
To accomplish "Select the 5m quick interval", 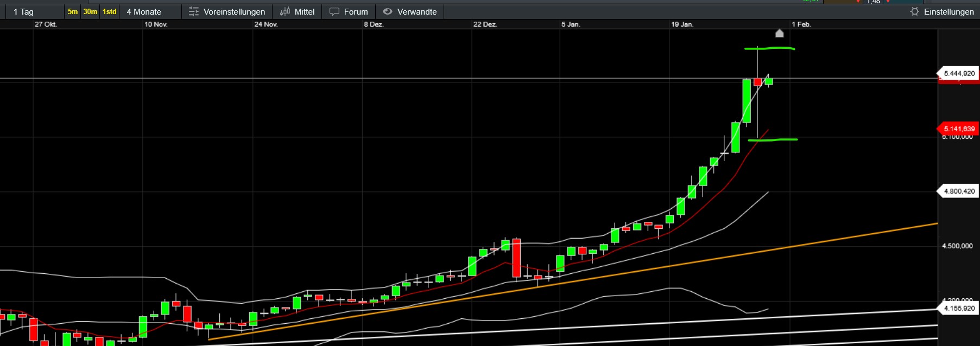I will coord(72,12).
